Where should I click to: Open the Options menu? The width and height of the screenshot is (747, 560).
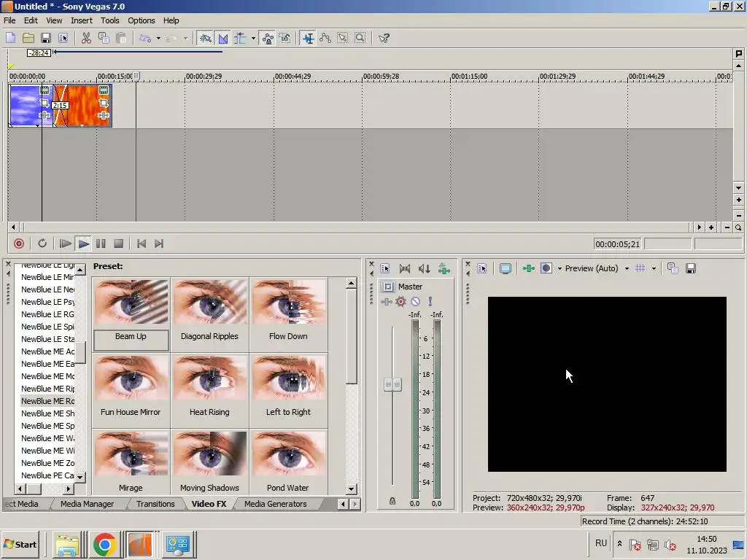coord(141,20)
